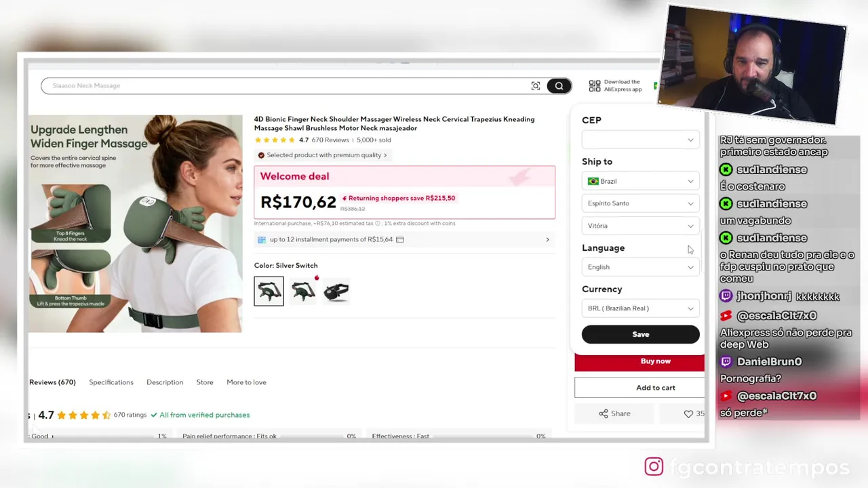The height and width of the screenshot is (488, 868).
Task: Click the Welcome deal heading
Action: 294,176
